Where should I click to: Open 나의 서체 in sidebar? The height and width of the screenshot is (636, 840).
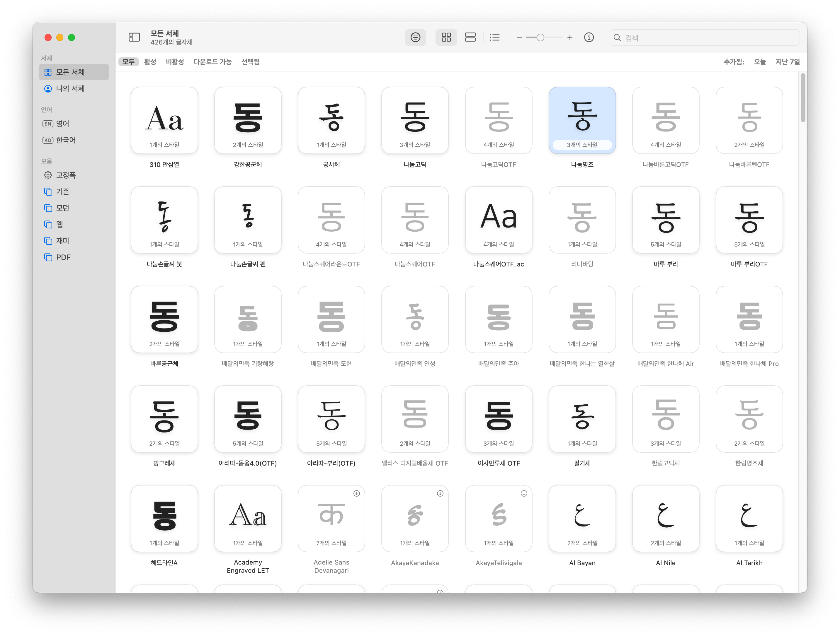coord(70,88)
